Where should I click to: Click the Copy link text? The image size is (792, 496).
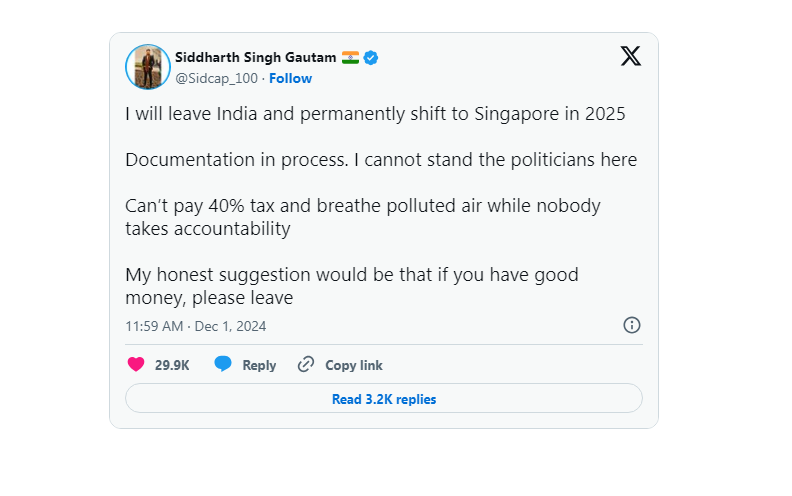point(354,365)
